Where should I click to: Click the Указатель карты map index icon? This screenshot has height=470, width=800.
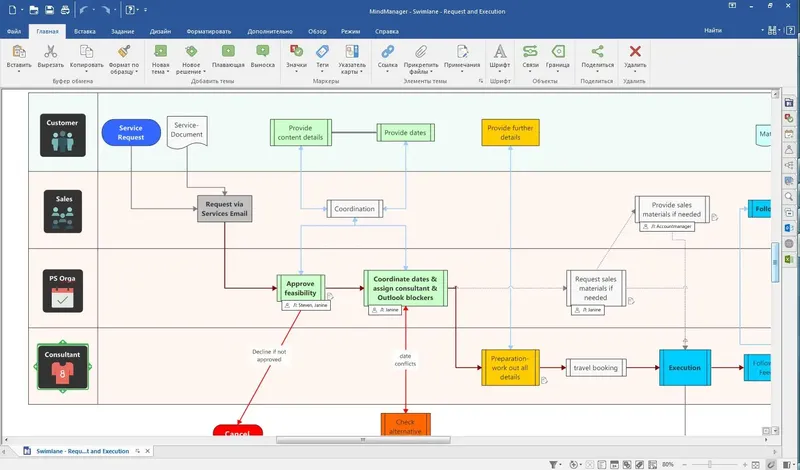352,51
